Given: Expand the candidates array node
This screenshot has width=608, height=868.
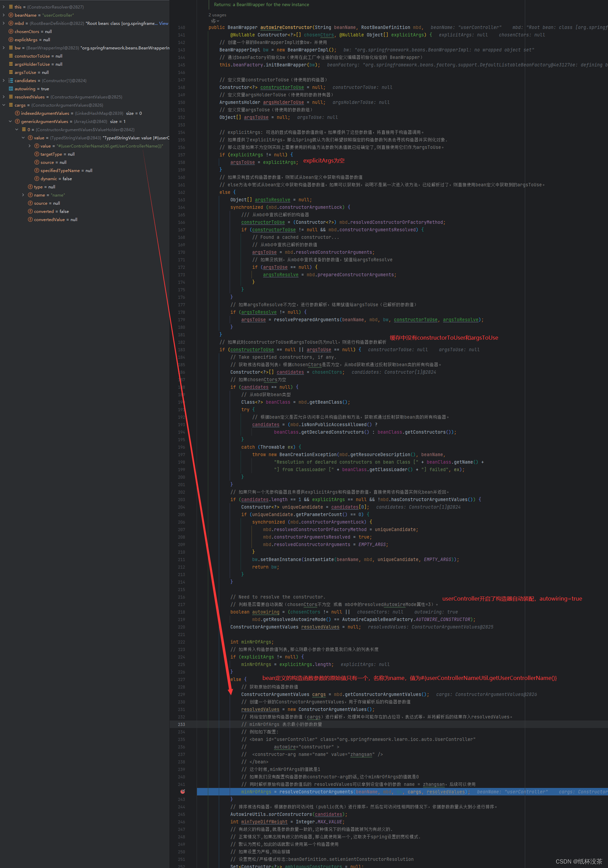Looking at the screenshot, I should (x=4, y=80).
